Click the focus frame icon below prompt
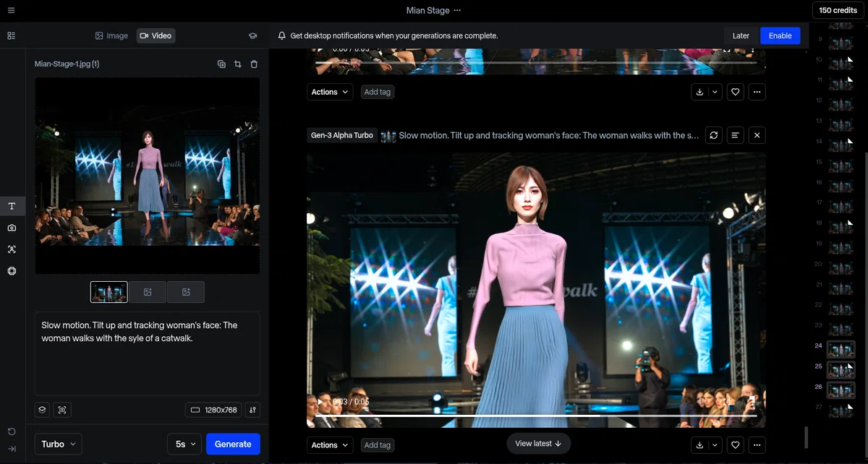Screen dimensions: 868x464 tap(62, 410)
